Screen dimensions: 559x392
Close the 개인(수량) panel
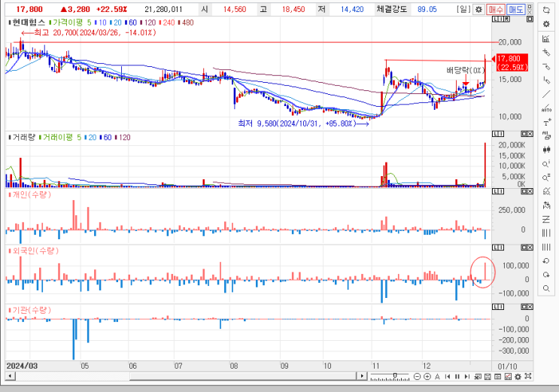point(530,192)
